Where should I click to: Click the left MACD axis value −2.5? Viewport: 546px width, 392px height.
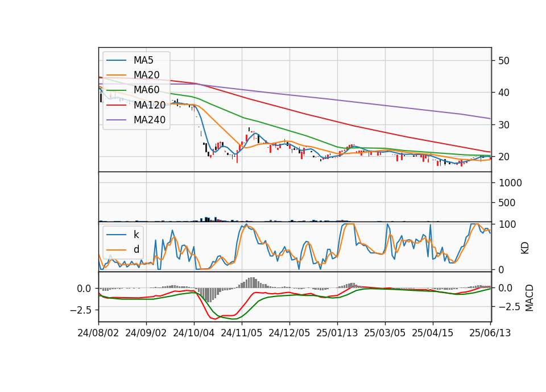click(80, 310)
